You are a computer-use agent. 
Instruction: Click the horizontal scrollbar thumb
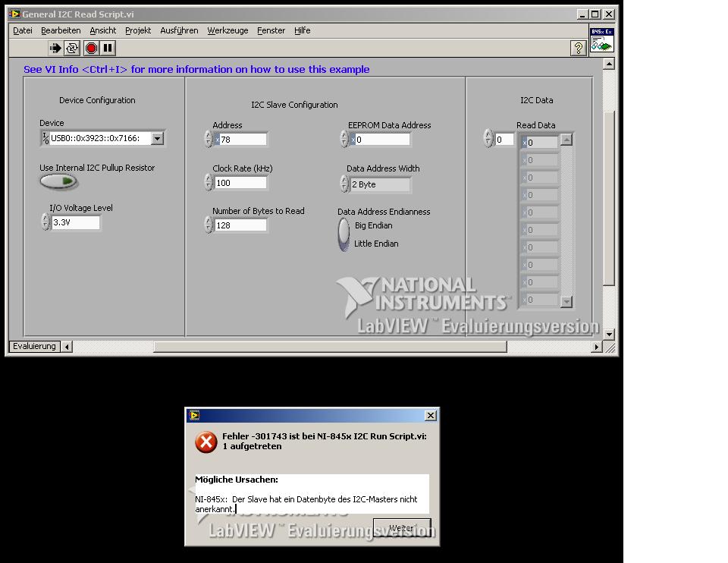pyautogui.click(x=330, y=347)
